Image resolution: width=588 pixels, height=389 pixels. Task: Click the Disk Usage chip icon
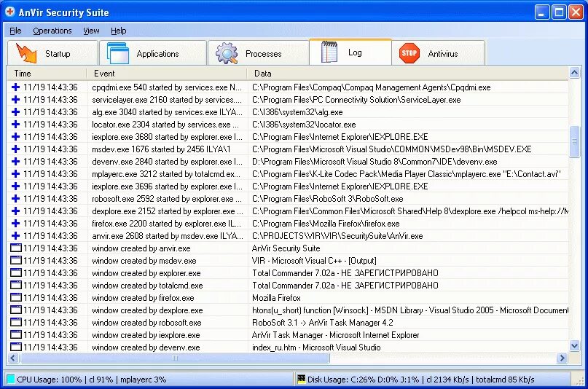tap(302, 379)
